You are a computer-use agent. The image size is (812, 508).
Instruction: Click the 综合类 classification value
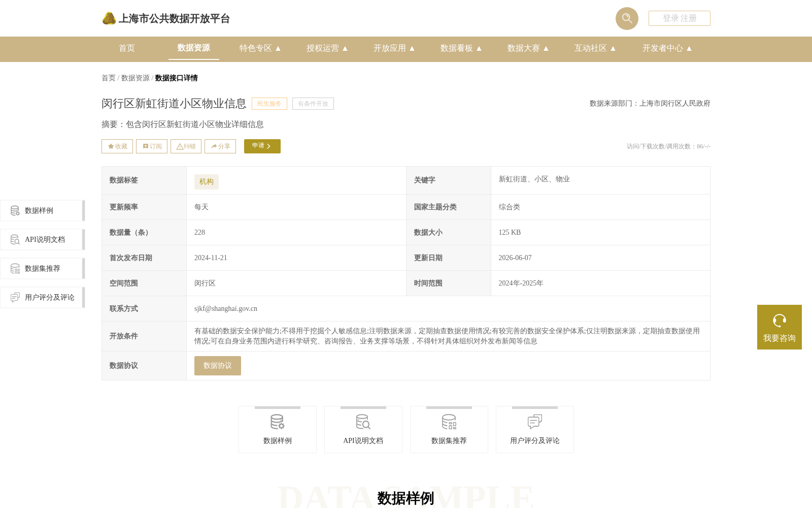(510, 207)
